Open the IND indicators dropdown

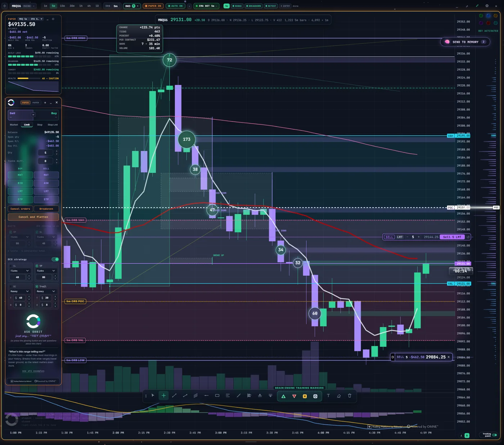point(132,6)
